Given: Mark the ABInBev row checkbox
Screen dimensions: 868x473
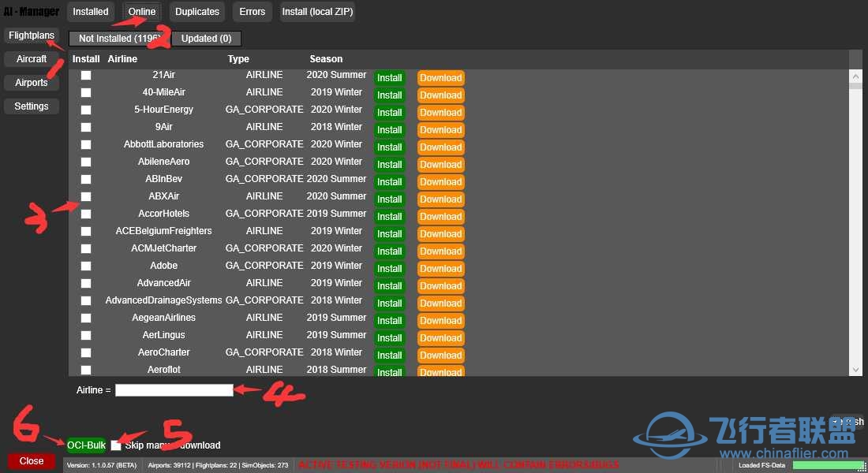Looking at the screenshot, I should point(86,179).
